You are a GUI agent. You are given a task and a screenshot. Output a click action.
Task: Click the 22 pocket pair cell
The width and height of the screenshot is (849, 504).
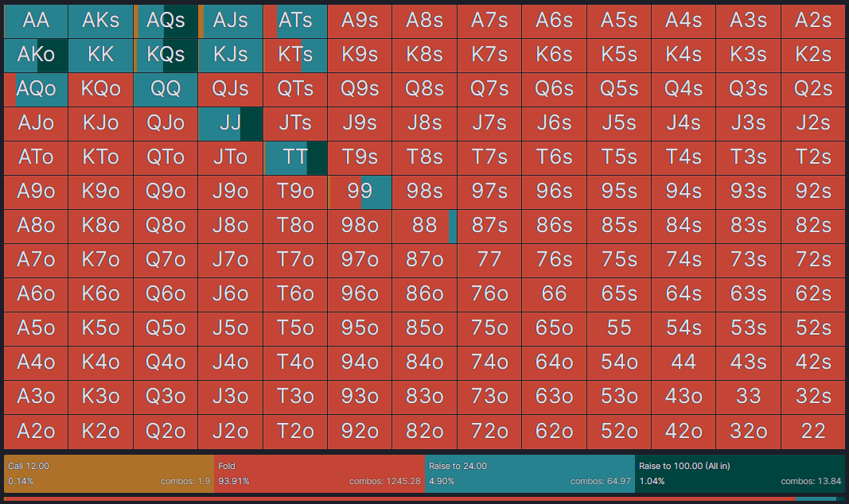(812, 432)
